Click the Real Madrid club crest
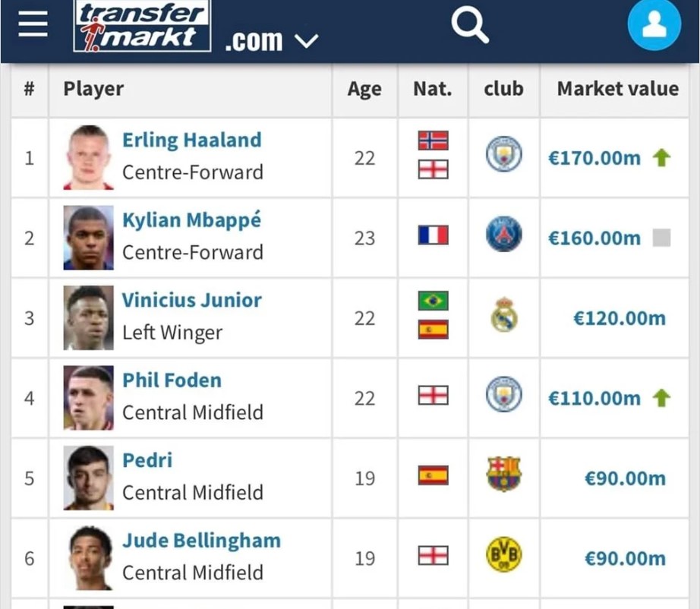This screenshot has width=700, height=609. [x=503, y=314]
